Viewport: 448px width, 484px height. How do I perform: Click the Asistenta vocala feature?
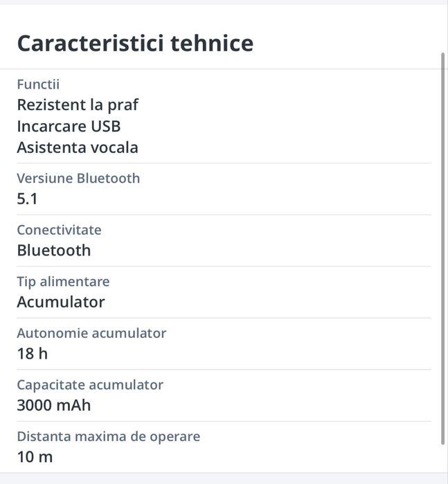coord(78,147)
